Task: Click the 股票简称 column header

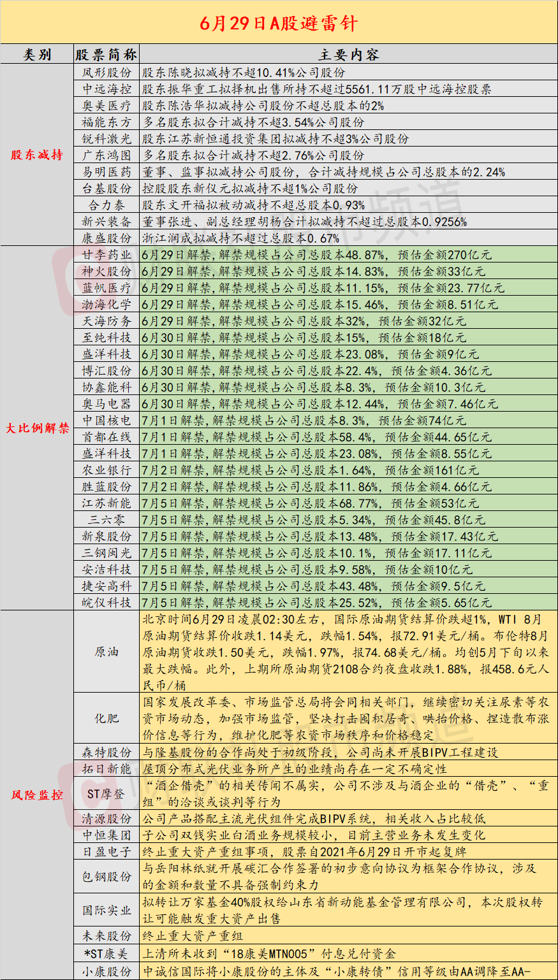Action: [106, 54]
